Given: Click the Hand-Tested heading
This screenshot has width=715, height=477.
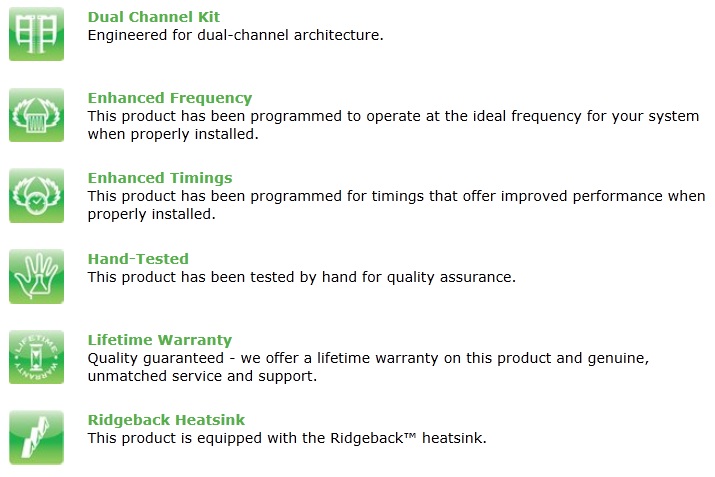Looking at the screenshot, I should [138, 259].
